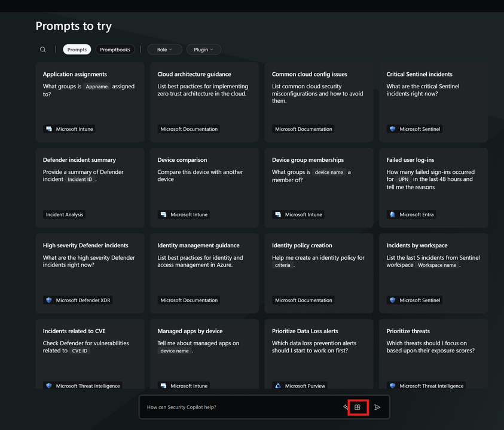Pick the Defender incident summary card
504x430 pixels.
(x=90, y=188)
